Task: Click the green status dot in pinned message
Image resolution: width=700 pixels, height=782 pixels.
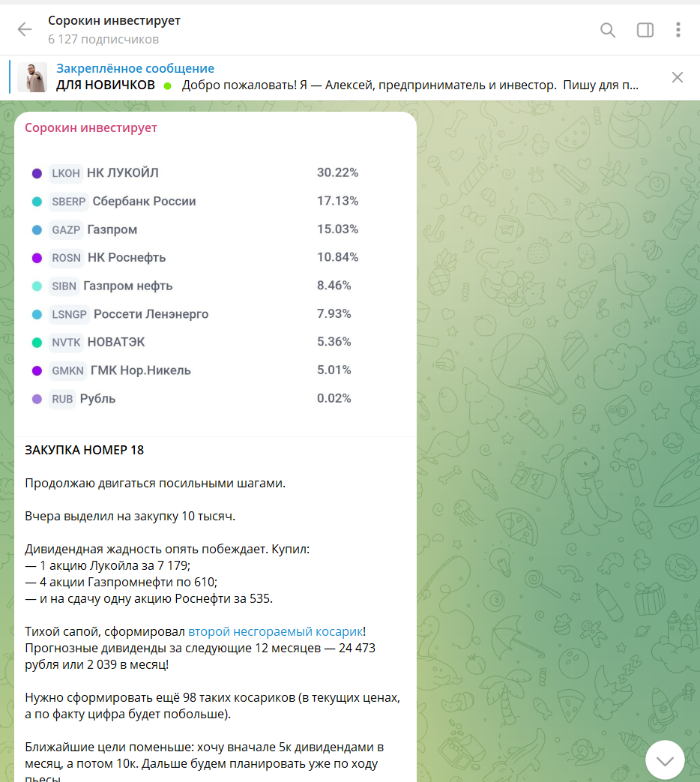Action: [168, 85]
